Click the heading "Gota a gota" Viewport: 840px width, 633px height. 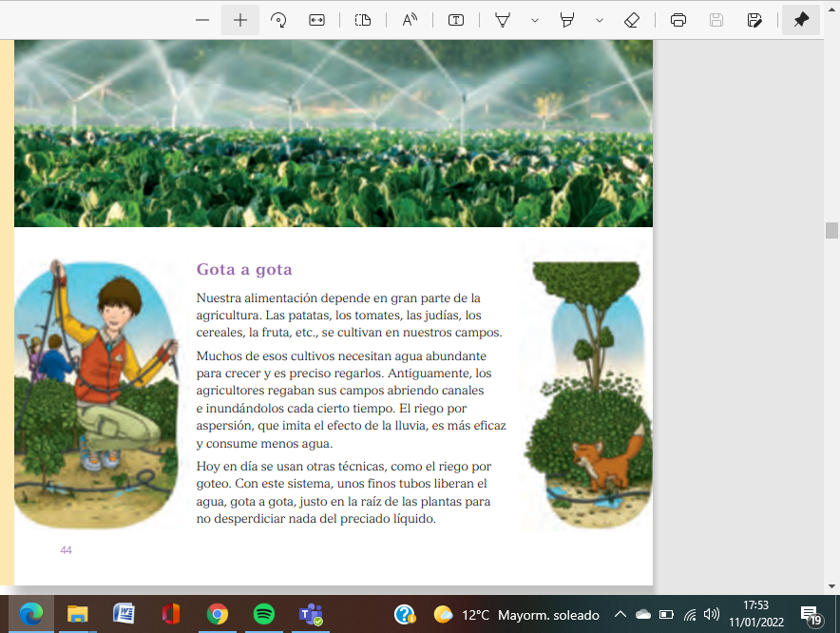point(244,269)
